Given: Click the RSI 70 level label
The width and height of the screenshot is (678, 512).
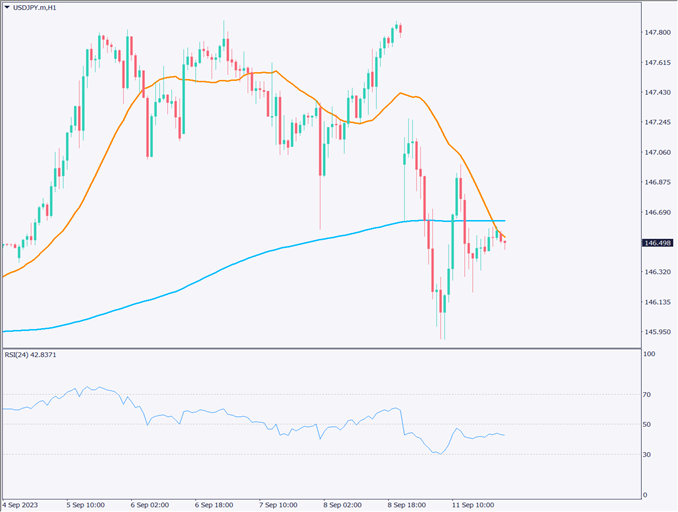Looking at the screenshot, I should click(x=648, y=394).
